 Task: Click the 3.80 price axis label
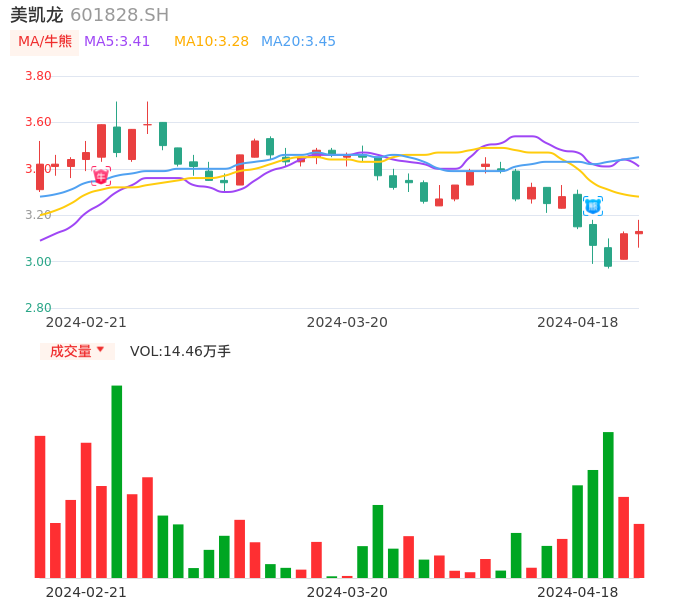point(38,76)
